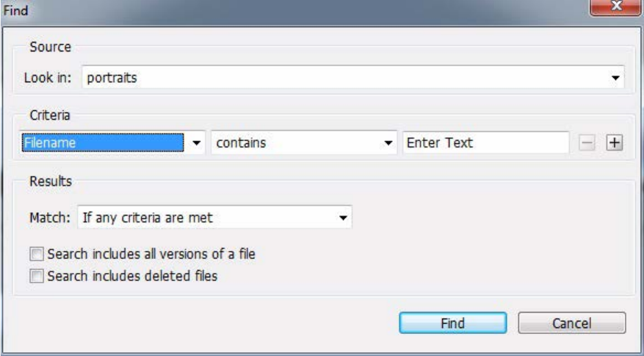Open the contains operator dropdown arrow
This screenshot has height=356, width=644.
click(x=388, y=143)
